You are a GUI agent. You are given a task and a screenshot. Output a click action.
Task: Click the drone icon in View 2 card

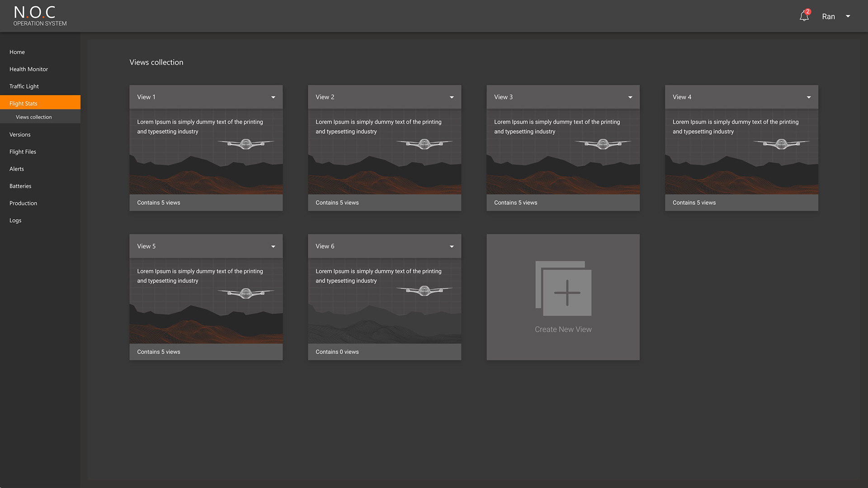coord(425,144)
